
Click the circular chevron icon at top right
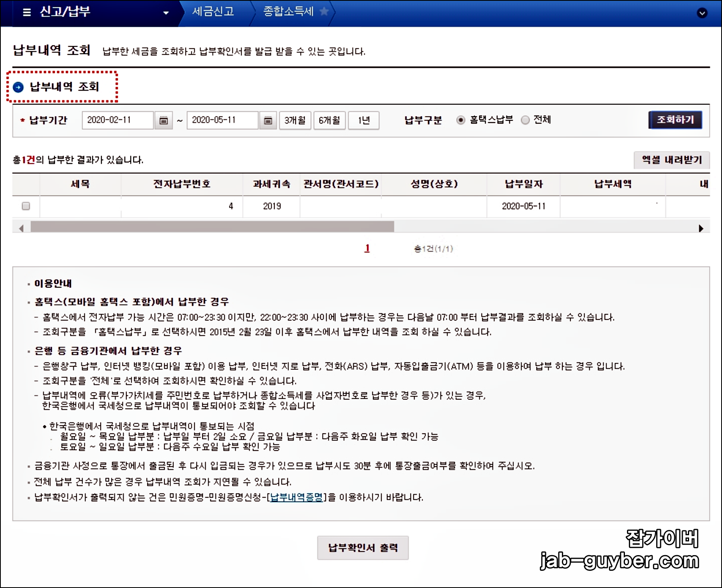coord(702,14)
